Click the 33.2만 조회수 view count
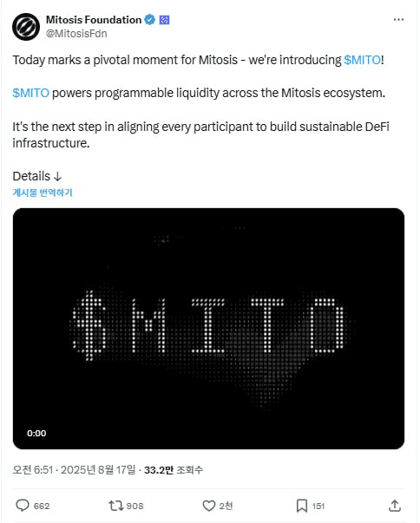Viewport: 420px width, 523px height. 174,470
